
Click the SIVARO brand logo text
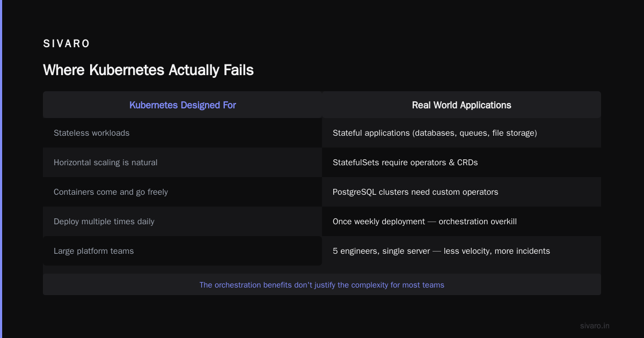[x=67, y=44]
